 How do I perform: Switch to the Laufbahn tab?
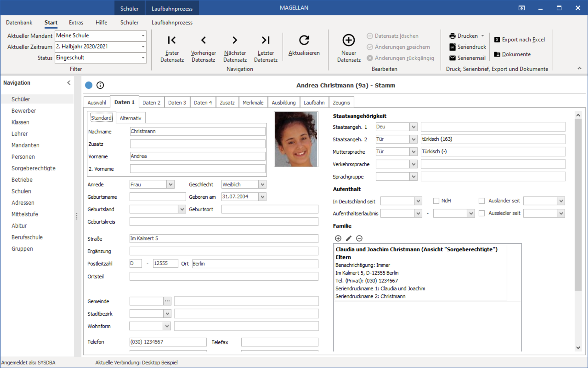pos(314,103)
